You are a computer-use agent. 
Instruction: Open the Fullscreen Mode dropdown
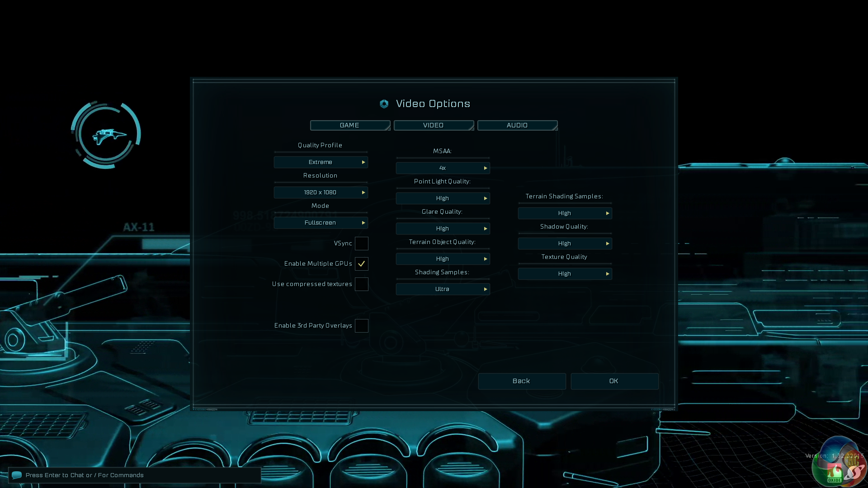pos(321,223)
